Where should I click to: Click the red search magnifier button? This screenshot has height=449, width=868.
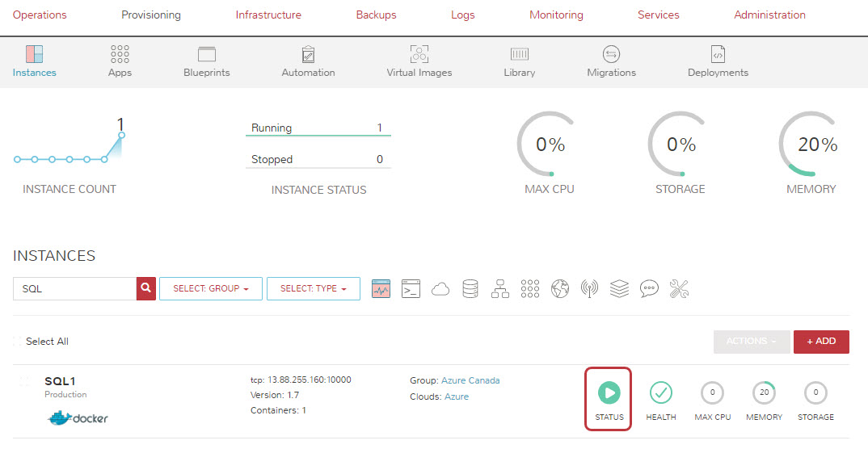146,288
